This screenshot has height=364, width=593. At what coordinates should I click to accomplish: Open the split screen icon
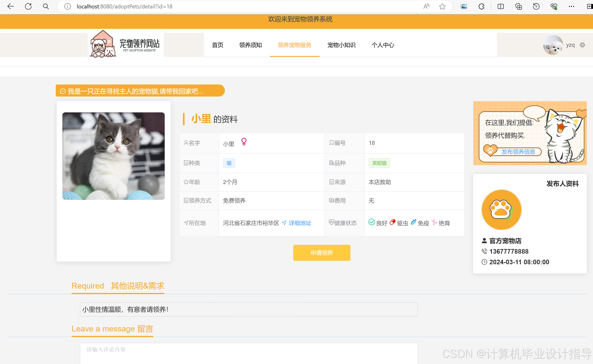tap(501, 6)
